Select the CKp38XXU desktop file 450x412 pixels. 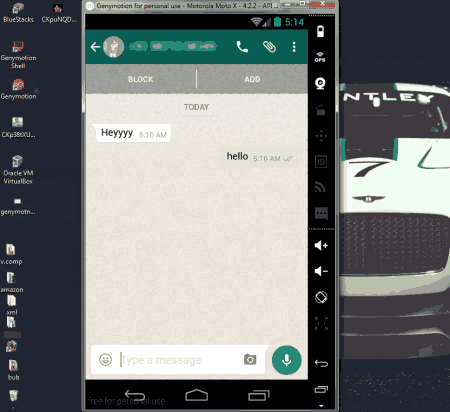pos(18,127)
